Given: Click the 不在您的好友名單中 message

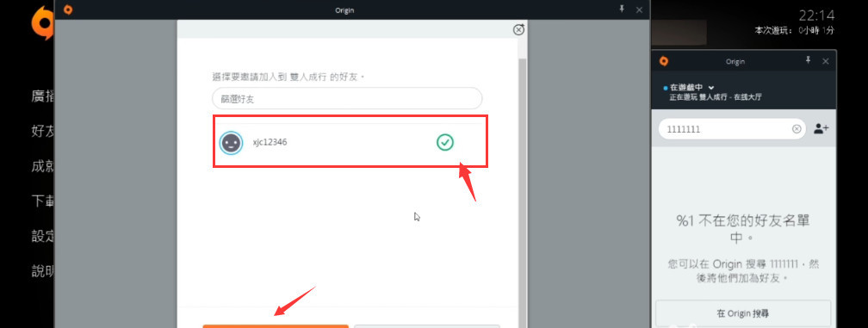Looking at the screenshot, I should pyautogui.click(x=743, y=230).
